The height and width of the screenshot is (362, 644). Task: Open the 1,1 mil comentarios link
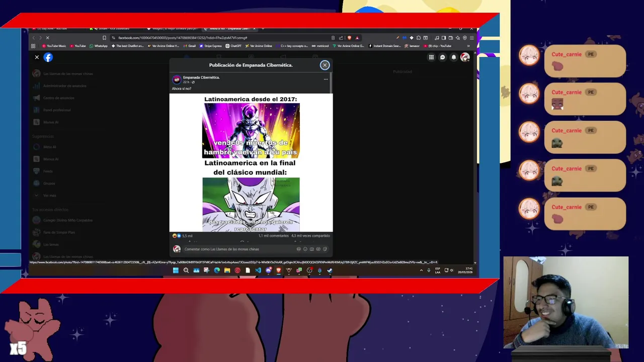click(274, 236)
